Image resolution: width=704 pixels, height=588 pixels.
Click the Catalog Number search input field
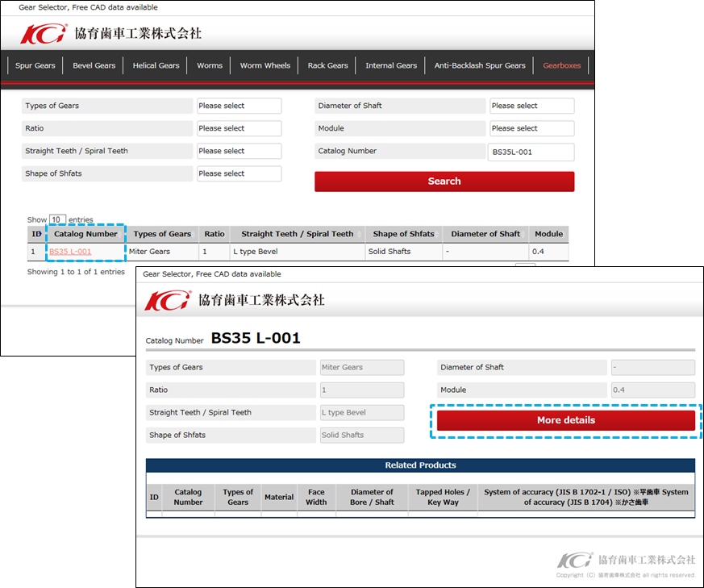point(531,152)
